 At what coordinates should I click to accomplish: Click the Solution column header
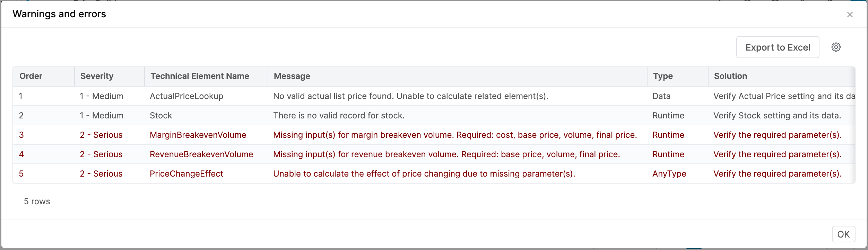point(730,76)
